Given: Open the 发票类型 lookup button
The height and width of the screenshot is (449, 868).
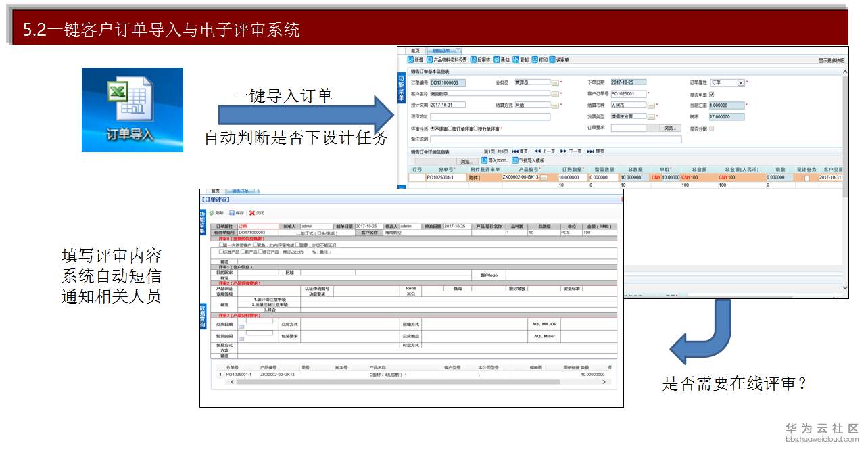Looking at the screenshot, I should coord(652,117).
